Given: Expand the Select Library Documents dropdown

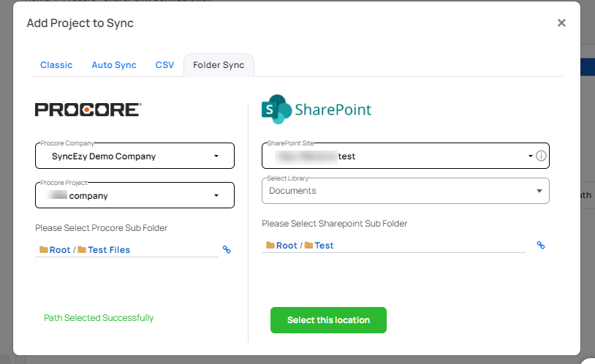Looking at the screenshot, I should point(405,191).
